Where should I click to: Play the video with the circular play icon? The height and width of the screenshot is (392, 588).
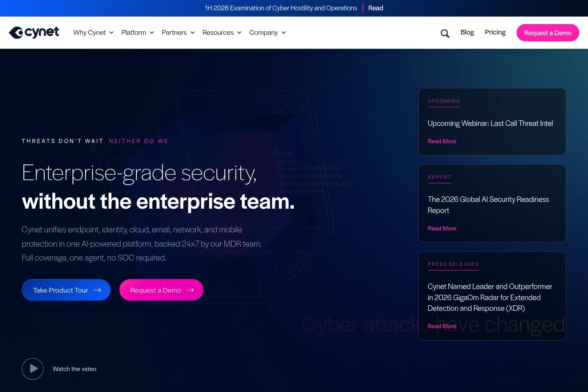click(x=32, y=369)
